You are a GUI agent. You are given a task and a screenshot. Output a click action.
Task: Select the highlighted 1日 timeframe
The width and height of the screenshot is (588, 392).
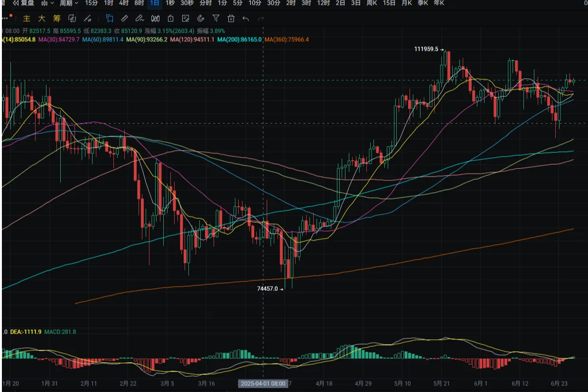tap(154, 3)
